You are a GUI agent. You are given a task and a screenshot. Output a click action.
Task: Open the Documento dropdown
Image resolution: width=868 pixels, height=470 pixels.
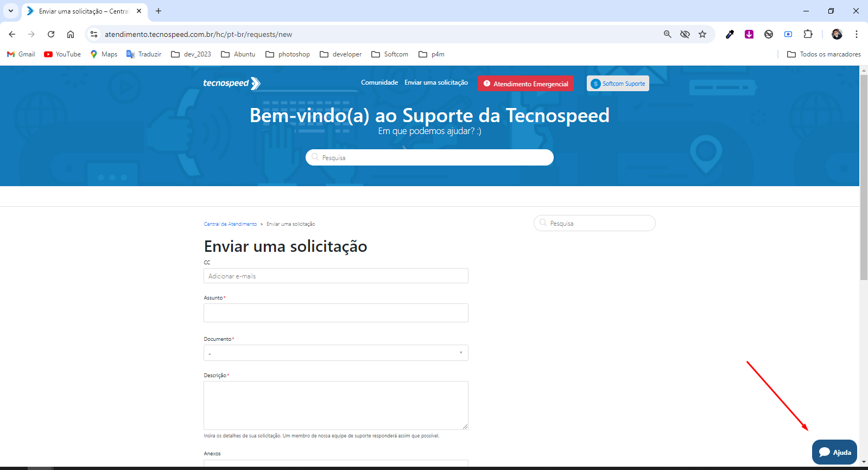335,353
